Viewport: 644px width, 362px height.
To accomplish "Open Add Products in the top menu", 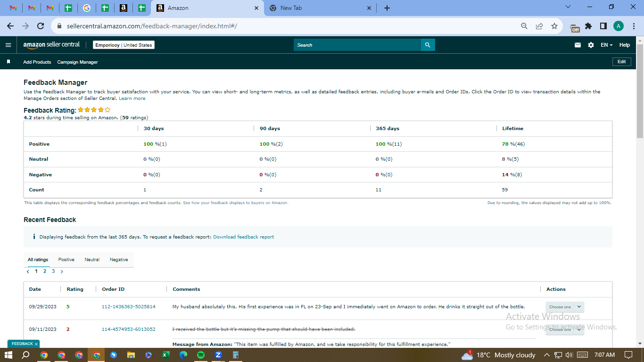I will pos(37,62).
